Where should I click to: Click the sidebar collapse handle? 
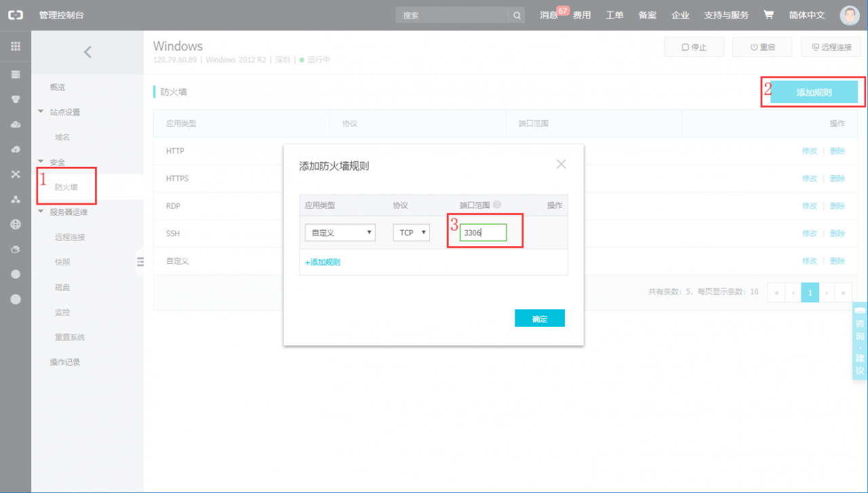[x=140, y=261]
